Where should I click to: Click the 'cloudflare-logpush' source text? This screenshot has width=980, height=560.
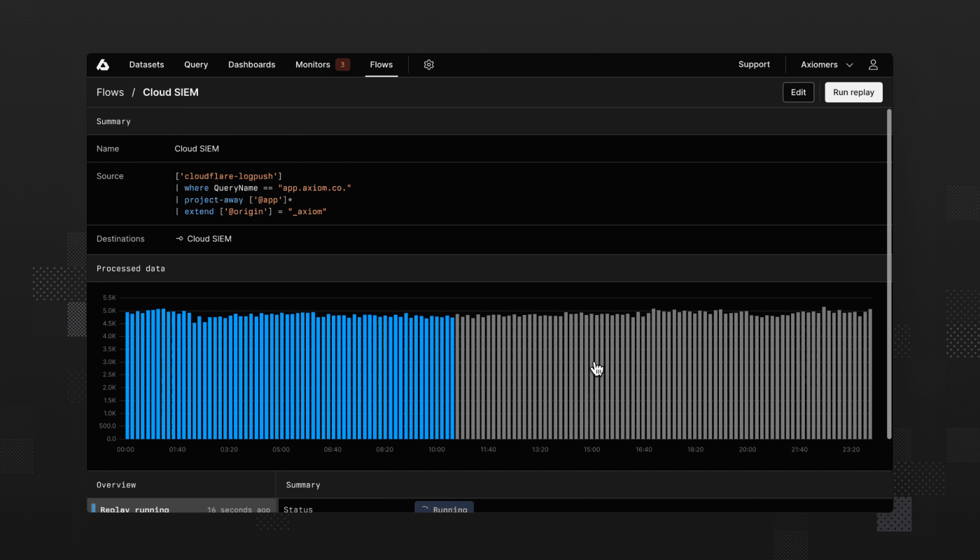229,176
